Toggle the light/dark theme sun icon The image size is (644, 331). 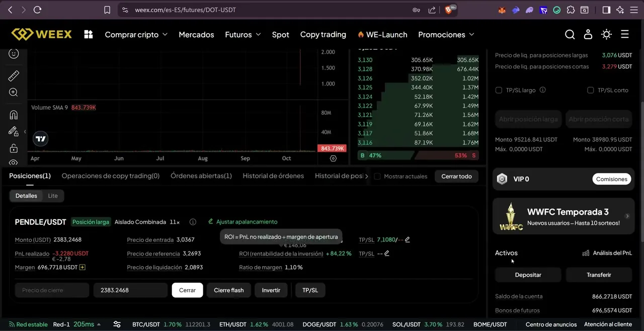(606, 34)
